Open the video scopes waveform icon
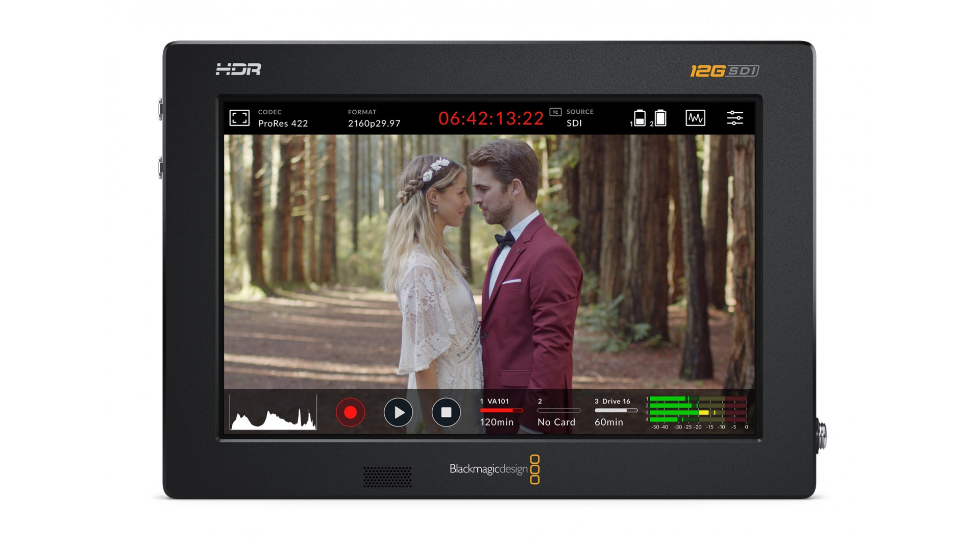Viewport: 980px width, 551px height. [x=695, y=118]
